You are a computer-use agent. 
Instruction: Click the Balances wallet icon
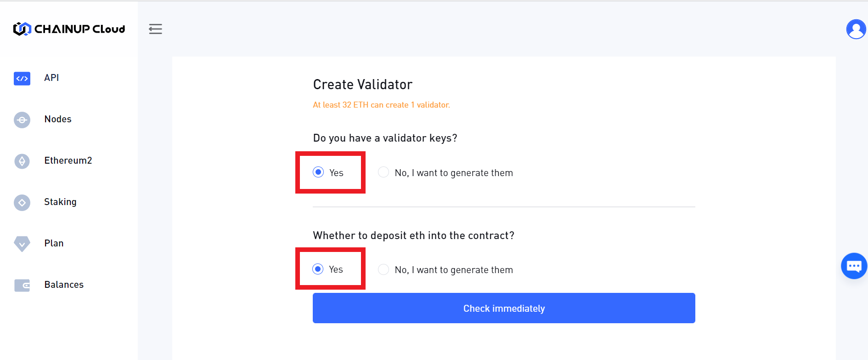(22, 286)
